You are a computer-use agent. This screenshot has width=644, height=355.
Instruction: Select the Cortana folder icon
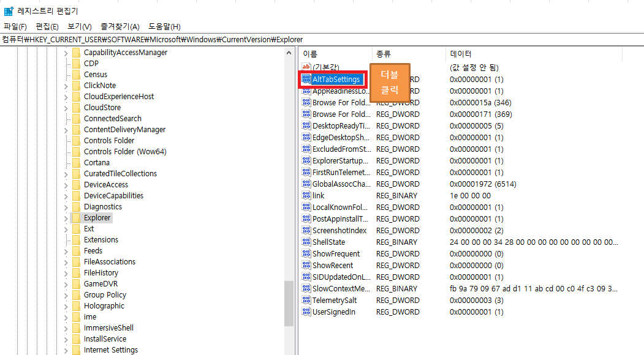76,163
